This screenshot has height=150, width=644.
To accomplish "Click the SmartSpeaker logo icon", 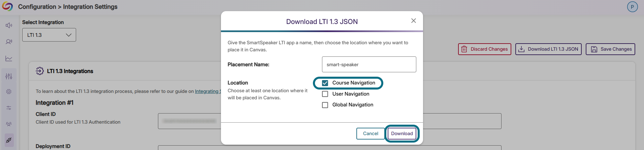I will (x=7, y=6).
